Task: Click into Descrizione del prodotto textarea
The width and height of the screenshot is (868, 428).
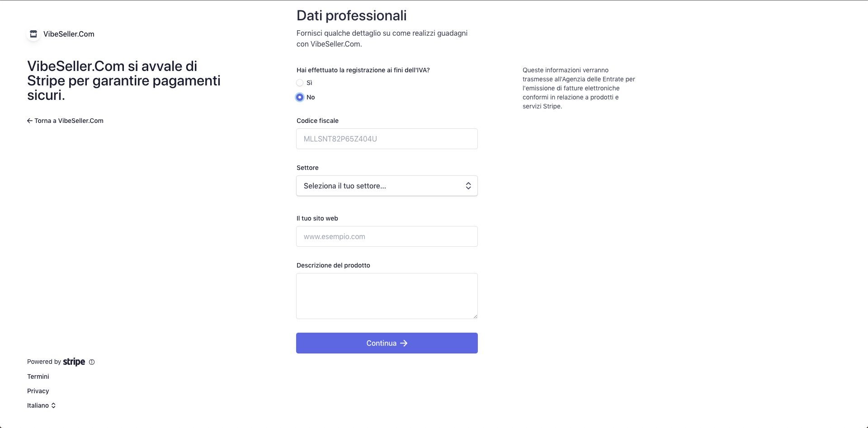Action: (x=387, y=296)
